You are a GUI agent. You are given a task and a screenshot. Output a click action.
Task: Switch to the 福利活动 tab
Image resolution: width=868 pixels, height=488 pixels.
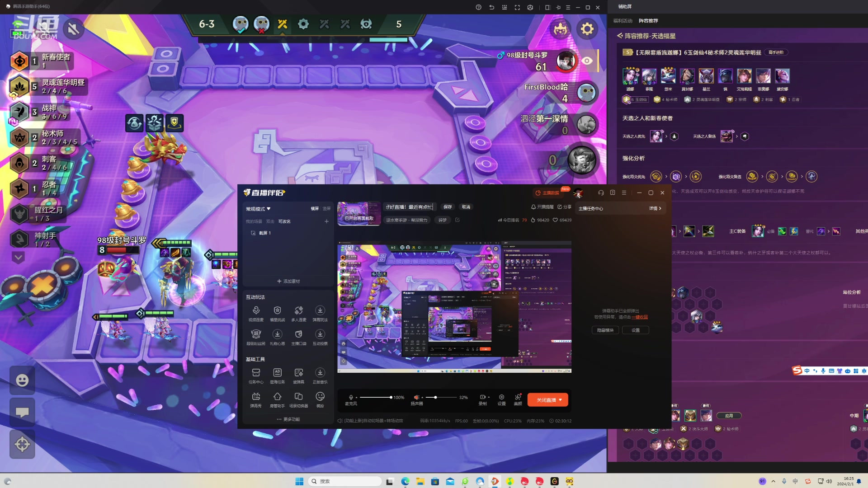[x=623, y=21]
